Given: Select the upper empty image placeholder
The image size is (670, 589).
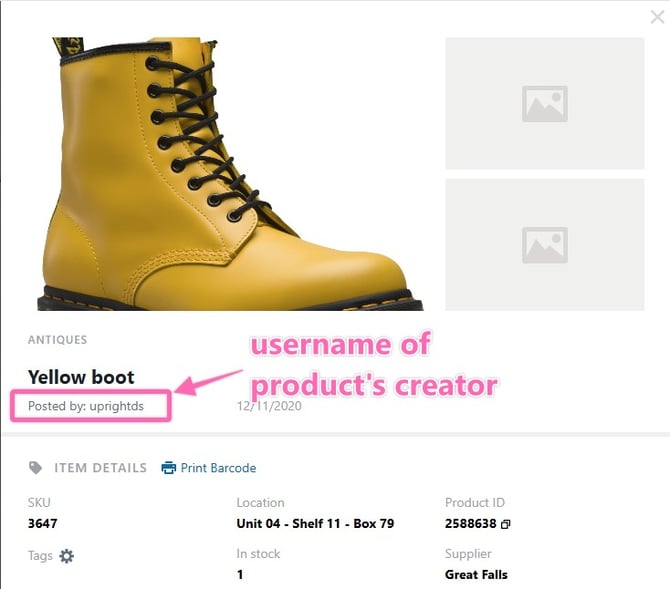Looking at the screenshot, I should 544,103.
